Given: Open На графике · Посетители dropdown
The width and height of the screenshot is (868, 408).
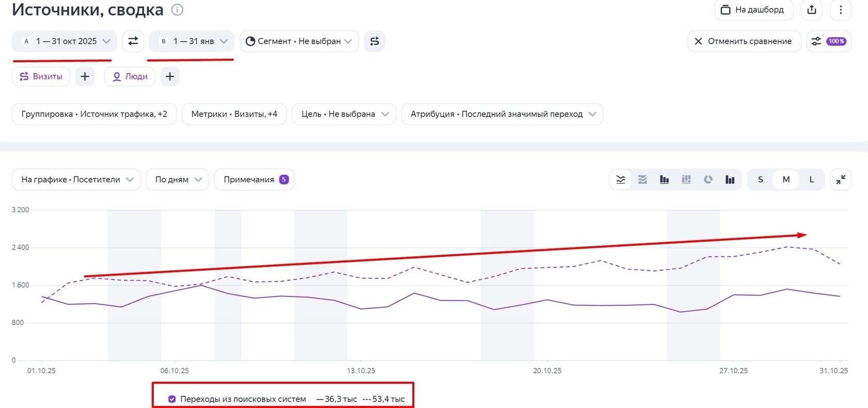Looking at the screenshot, I should [76, 180].
